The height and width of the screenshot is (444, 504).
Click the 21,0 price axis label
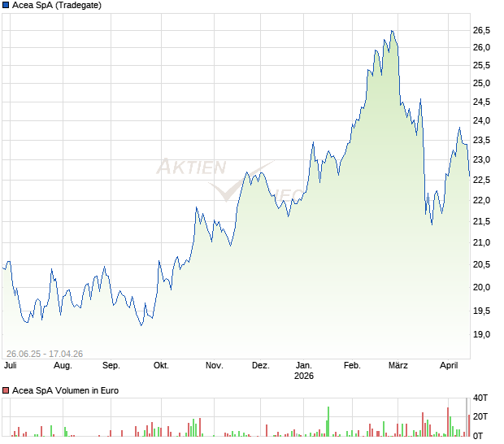(481, 243)
